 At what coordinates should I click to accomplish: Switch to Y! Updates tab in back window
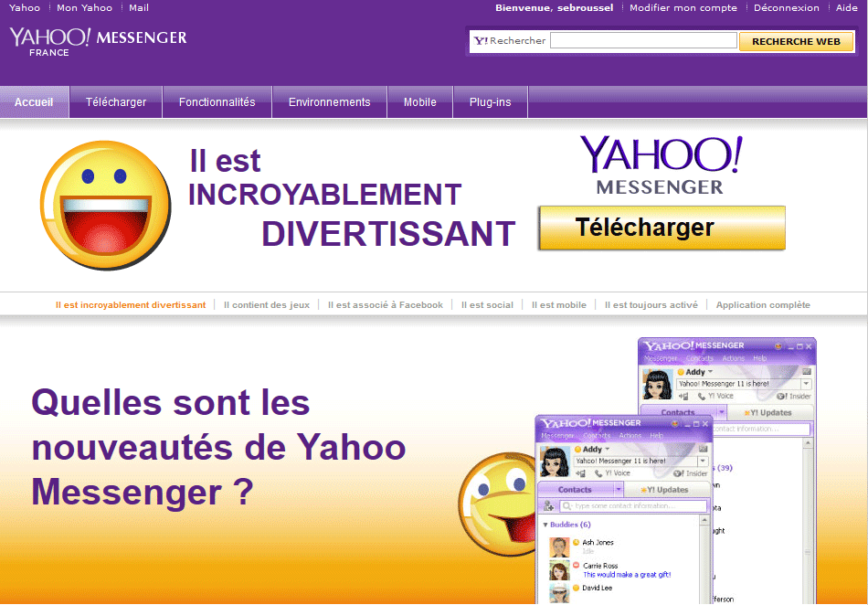coord(770,412)
